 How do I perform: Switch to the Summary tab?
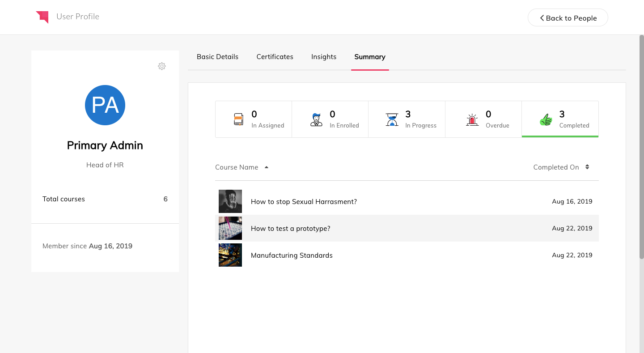(x=370, y=57)
